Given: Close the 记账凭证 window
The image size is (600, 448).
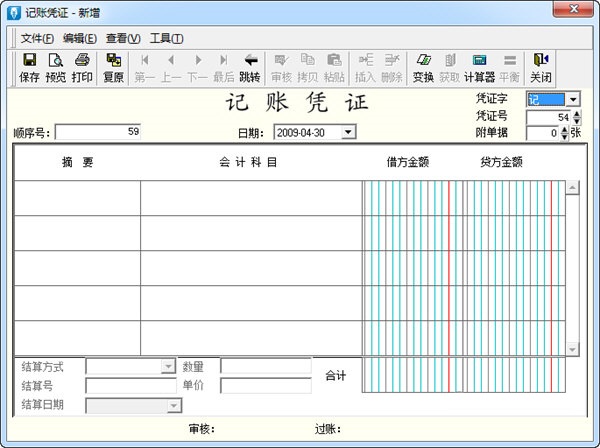Looking at the screenshot, I should coord(573,9).
